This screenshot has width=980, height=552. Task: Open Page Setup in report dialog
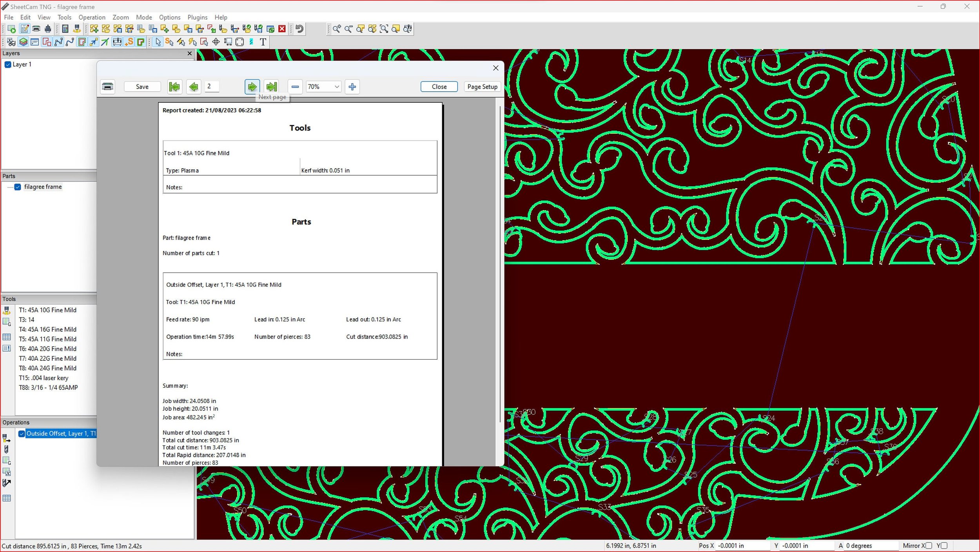coord(482,87)
